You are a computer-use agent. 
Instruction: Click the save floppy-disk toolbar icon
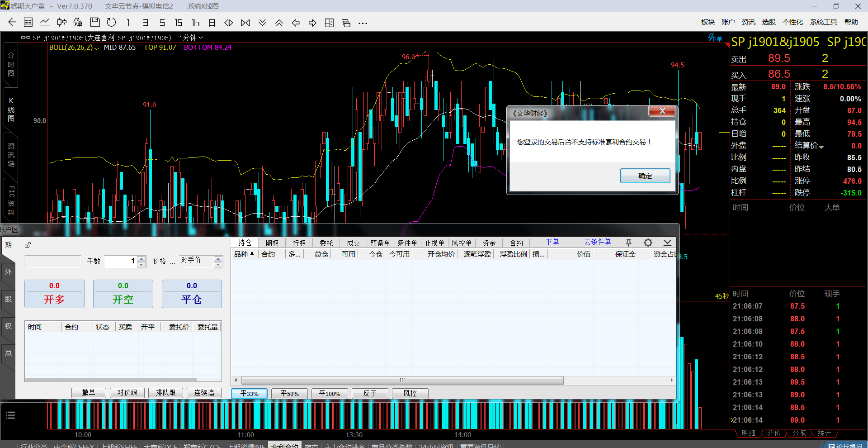coord(95,22)
